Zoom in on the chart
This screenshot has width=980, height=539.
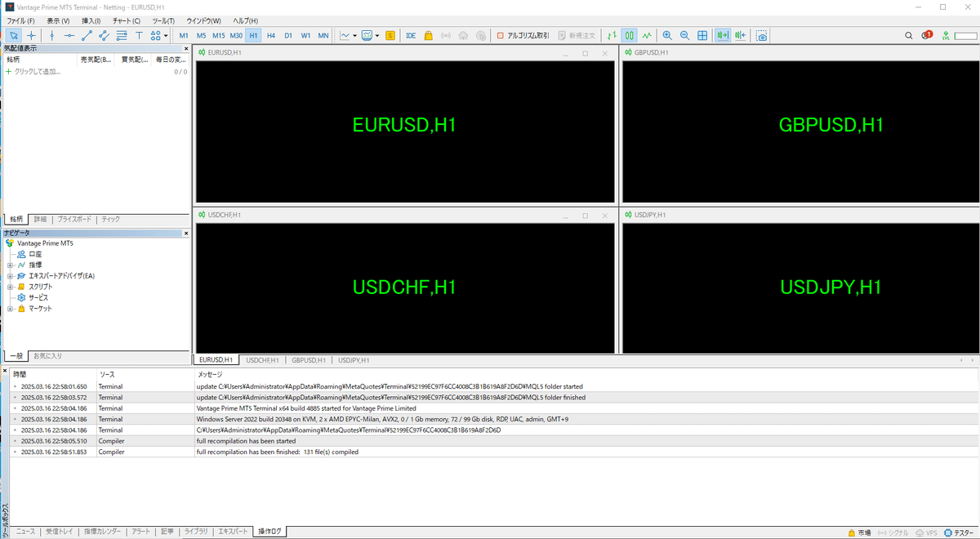coord(667,35)
